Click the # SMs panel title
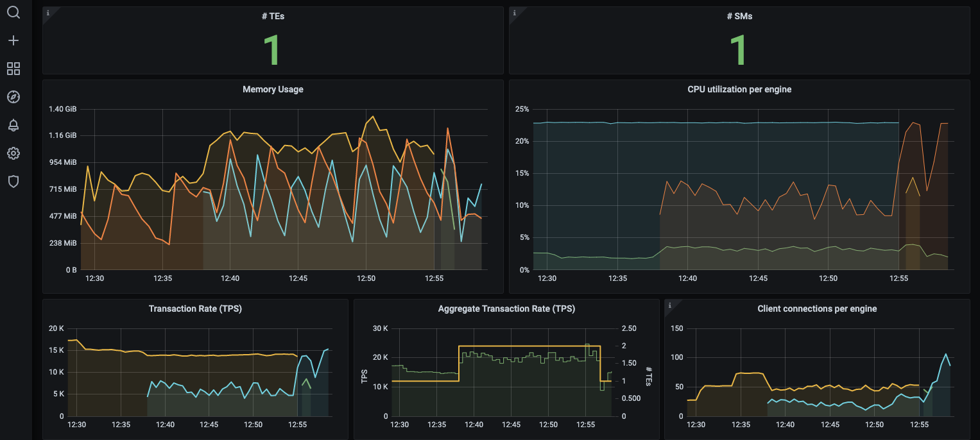The image size is (980, 440). (739, 17)
